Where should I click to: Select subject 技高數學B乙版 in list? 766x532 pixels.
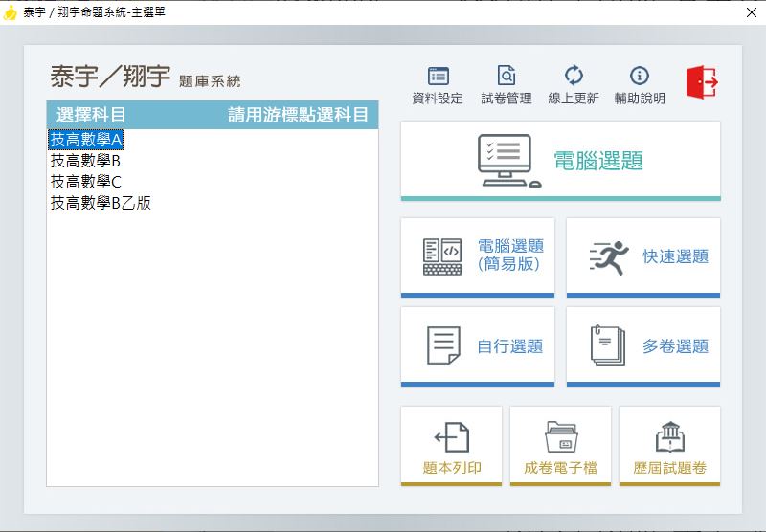101,203
